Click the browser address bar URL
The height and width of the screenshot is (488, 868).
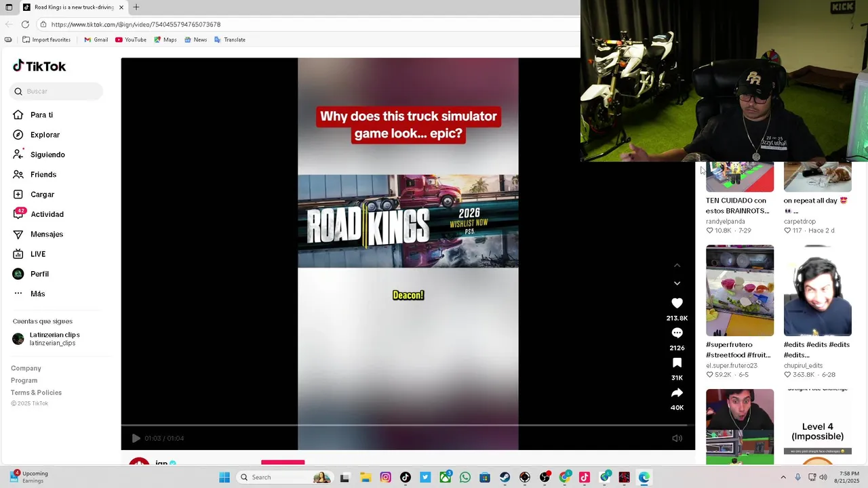[x=136, y=24]
